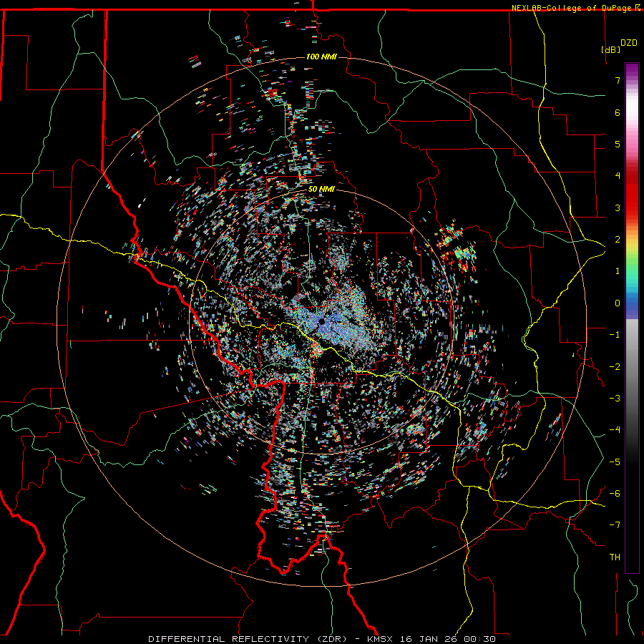Click the 7 value on color scale
The height and width of the screenshot is (644, 644).
(x=618, y=80)
